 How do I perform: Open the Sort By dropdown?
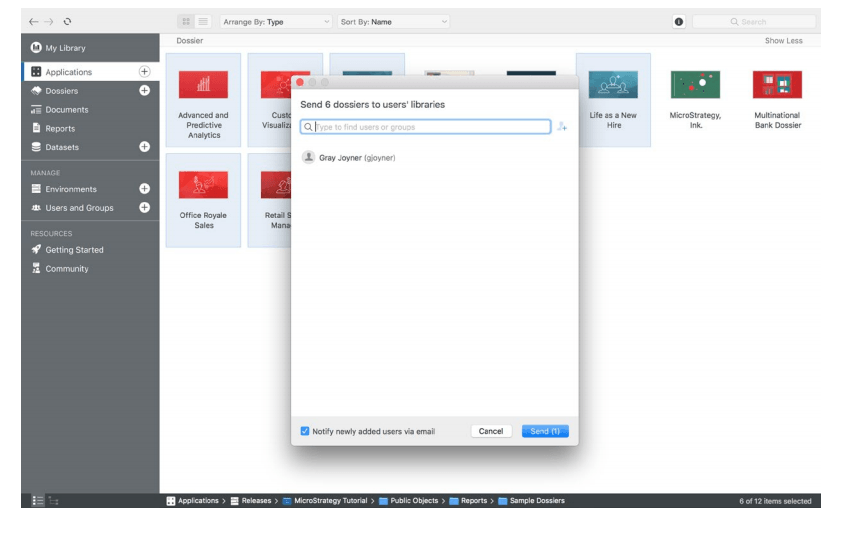coord(394,22)
